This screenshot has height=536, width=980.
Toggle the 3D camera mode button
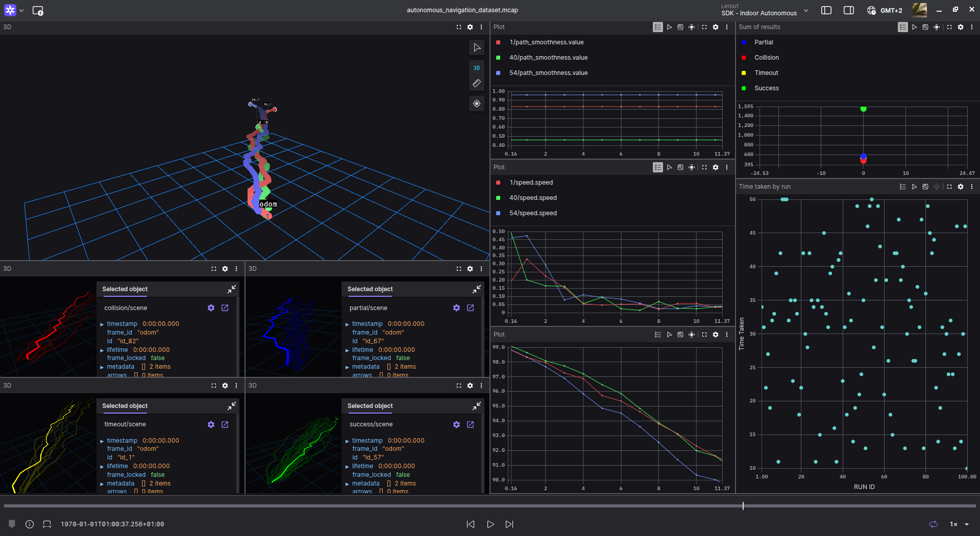coord(476,68)
